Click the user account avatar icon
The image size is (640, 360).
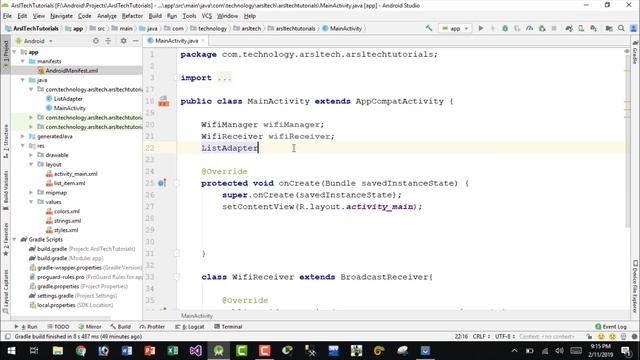click(633, 28)
